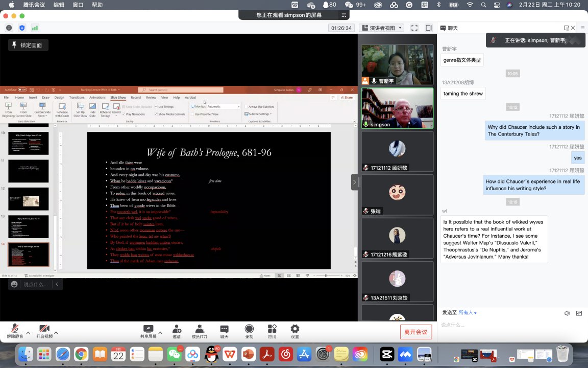588x368 pixels.
Task: Click the Custom Slide Show button
Action: pos(42,110)
